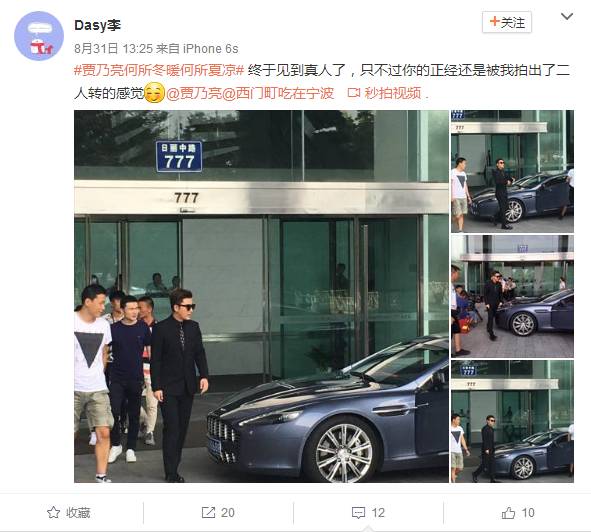Like the post with thumbs-up icon

[508, 513]
